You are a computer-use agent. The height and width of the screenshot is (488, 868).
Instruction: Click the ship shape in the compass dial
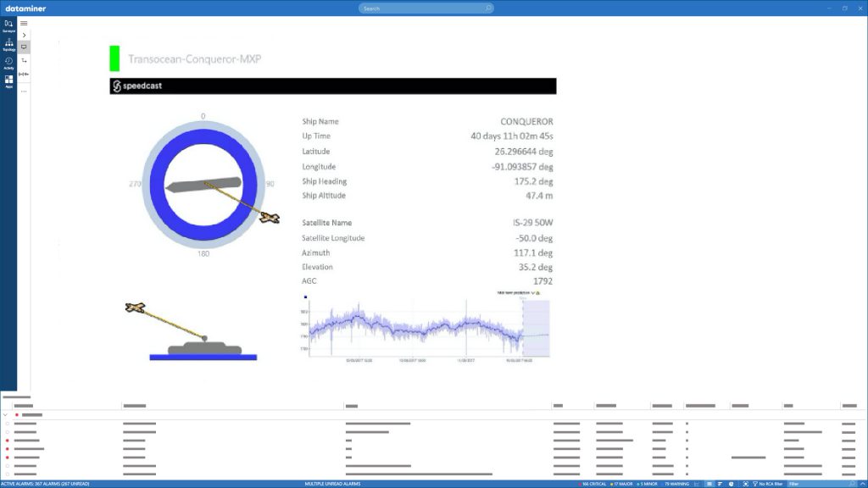(x=203, y=185)
